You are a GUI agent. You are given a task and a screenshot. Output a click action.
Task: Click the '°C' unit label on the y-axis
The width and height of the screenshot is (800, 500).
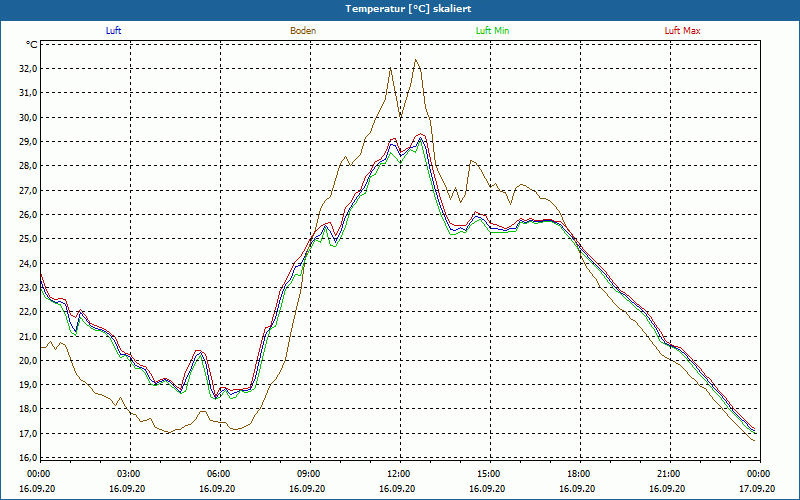point(32,45)
